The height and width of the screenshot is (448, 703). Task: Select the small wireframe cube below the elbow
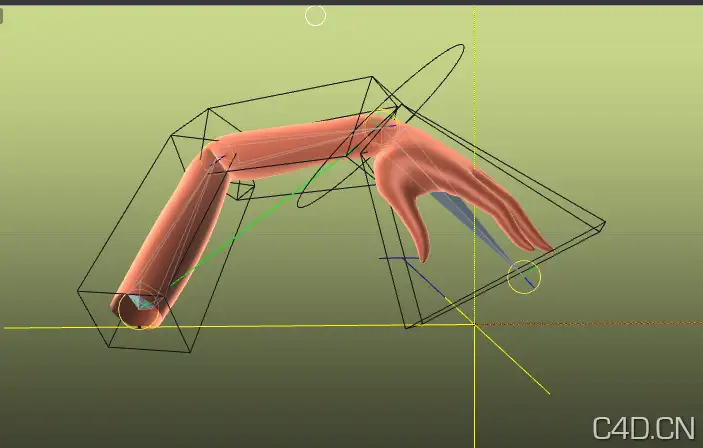[242, 190]
